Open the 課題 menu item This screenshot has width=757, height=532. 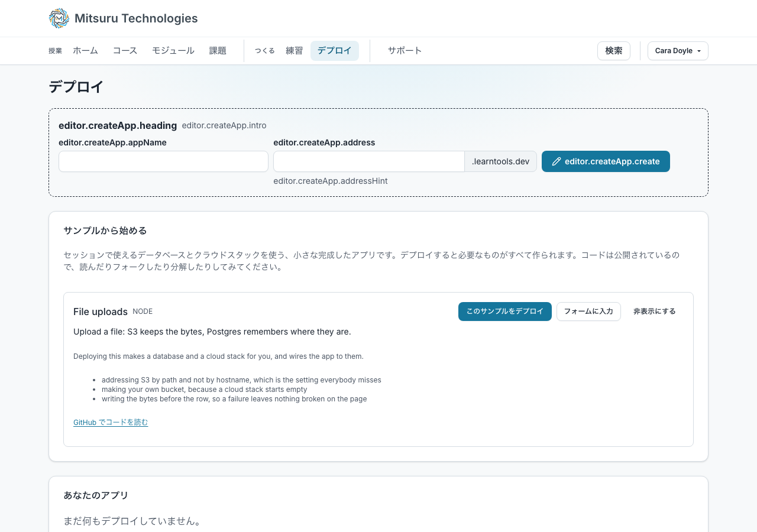coord(218,51)
